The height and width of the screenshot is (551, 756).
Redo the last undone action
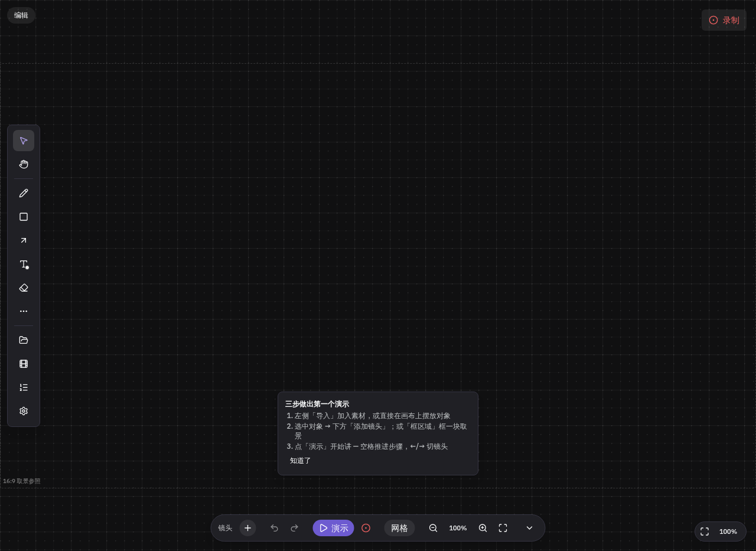click(x=294, y=528)
